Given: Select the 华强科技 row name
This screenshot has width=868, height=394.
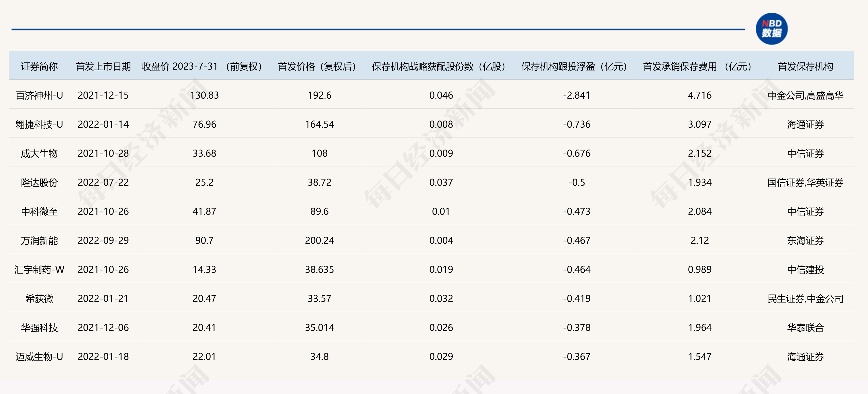Looking at the screenshot, I should coord(39,327).
